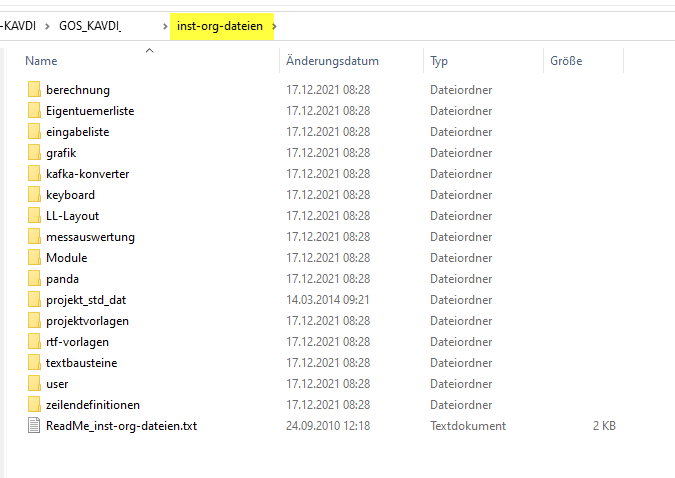Expand chevron before inst-org-dateien breadcrumb

pos(163,26)
